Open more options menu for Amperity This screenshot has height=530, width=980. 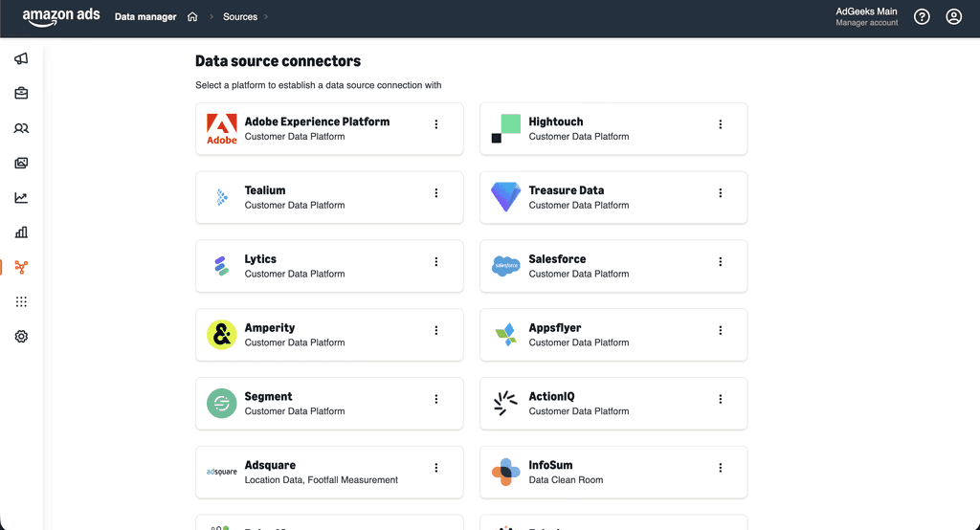[x=436, y=331]
